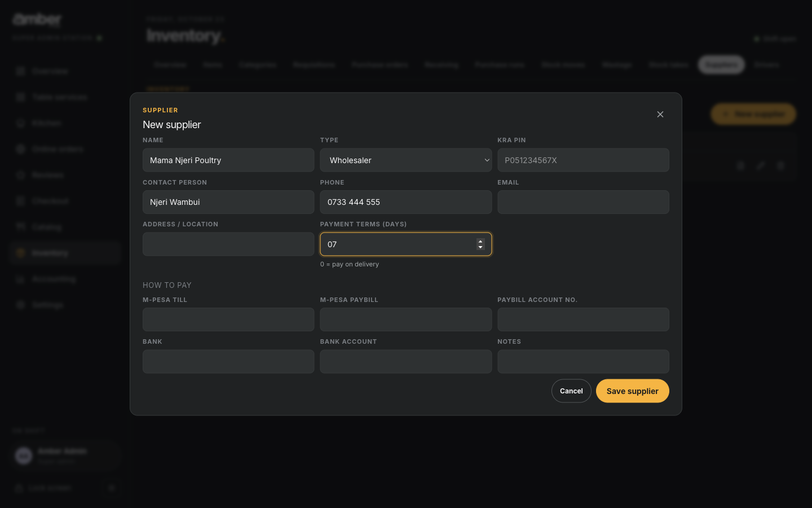Open the Type dropdown showing Wholesaler
This screenshot has height=508, width=812.
(x=406, y=160)
